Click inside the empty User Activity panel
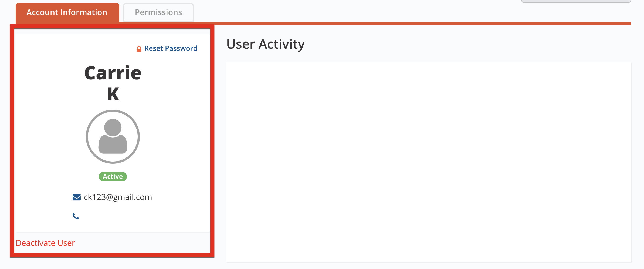644x269 pixels. 429,162
